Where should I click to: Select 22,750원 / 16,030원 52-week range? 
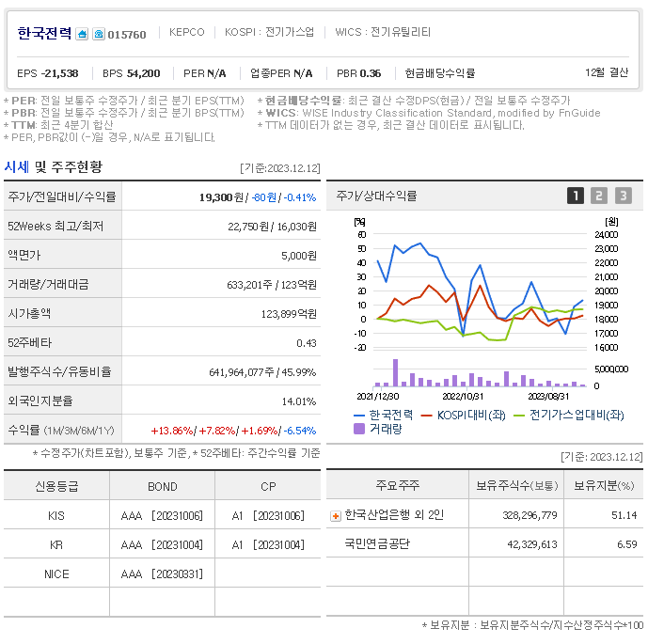pos(273,227)
